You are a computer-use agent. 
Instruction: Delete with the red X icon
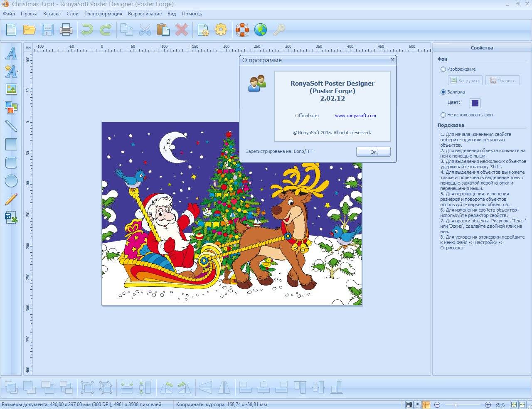click(x=181, y=30)
